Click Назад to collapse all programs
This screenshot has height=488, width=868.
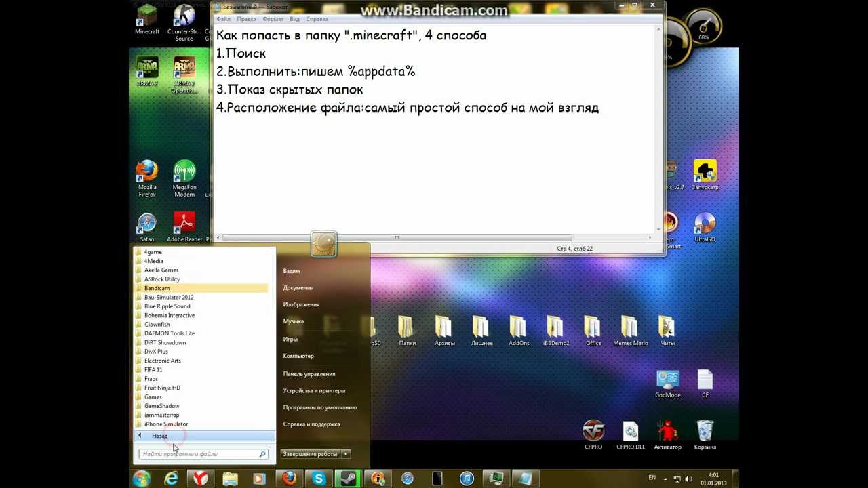pos(204,436)
